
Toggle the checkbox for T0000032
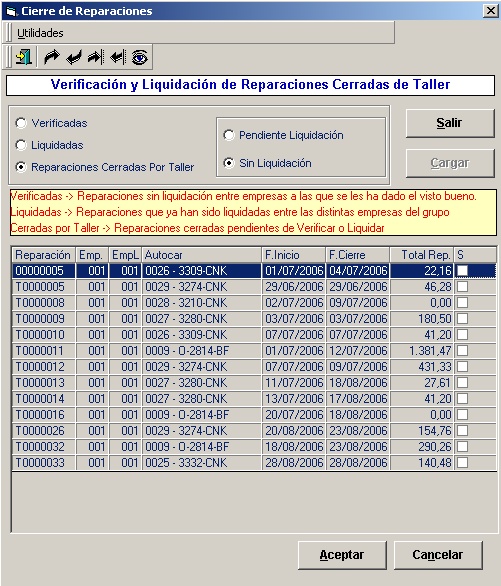point(463,447)
